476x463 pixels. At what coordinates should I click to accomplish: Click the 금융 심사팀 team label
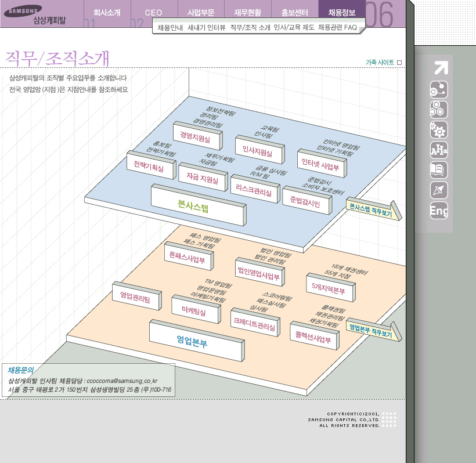pos(271,170)
